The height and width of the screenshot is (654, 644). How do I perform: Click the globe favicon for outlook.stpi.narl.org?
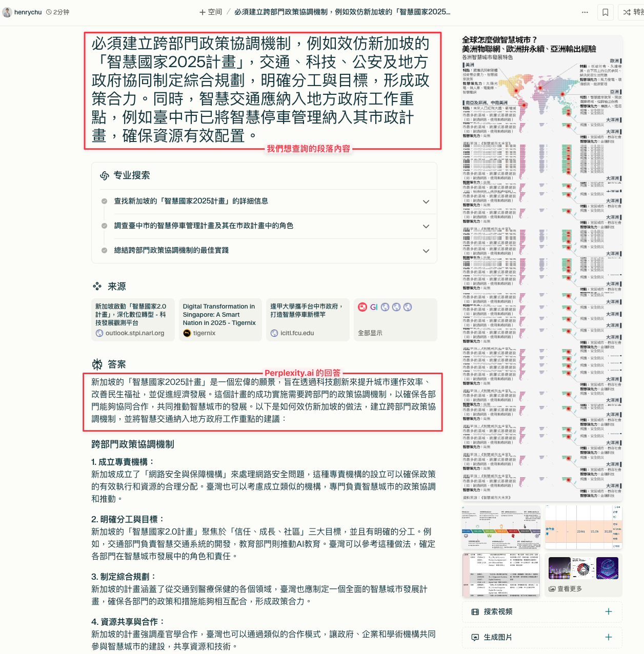click(99, 333)
